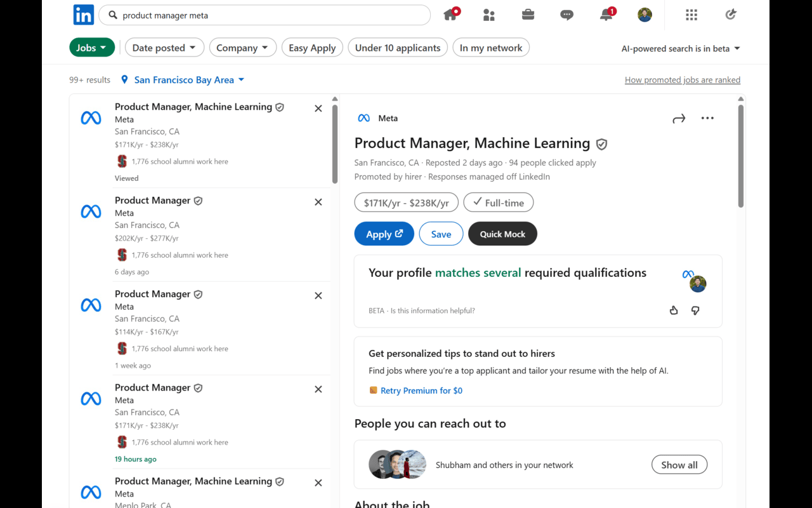Open the LinkedIn home logo
Screen dimensions: 812x508
(84, 15)
